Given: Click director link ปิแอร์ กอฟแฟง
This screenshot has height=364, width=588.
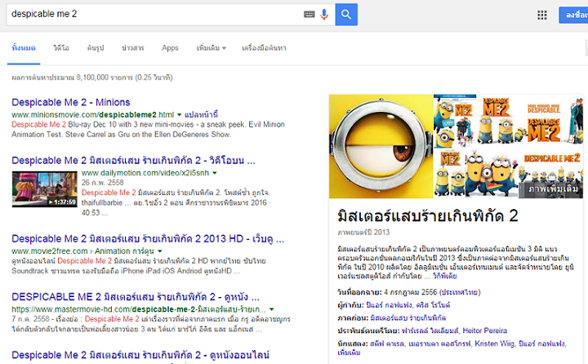Looking at the screenshot, I should click(x=388, y=305).
